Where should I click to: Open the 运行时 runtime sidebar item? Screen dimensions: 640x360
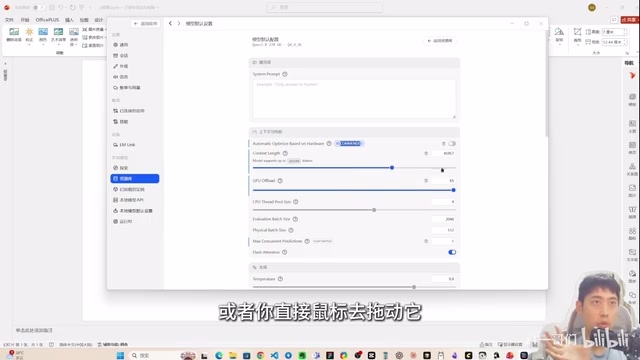(x=122, y=221)
